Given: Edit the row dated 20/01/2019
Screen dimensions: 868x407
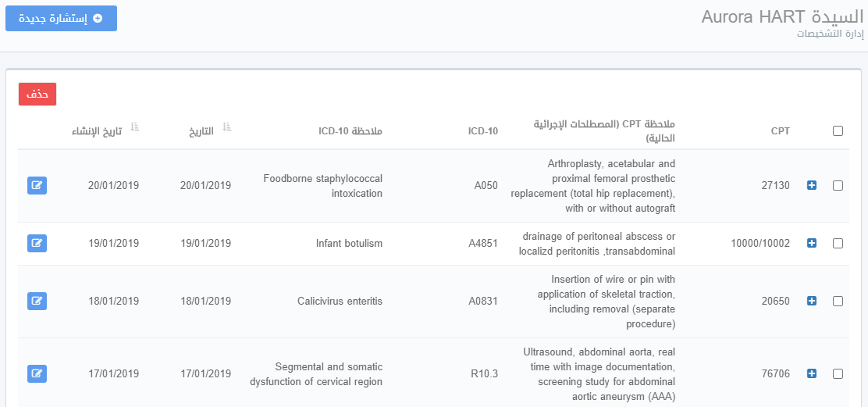Looking at the screenshot, I should pyautogui.click(x=37, y=186).
